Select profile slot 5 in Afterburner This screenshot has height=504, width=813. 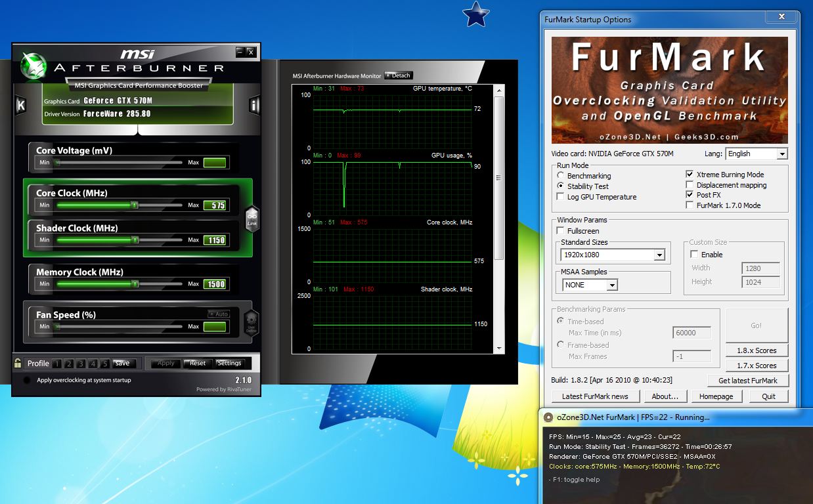click(105, 364)
